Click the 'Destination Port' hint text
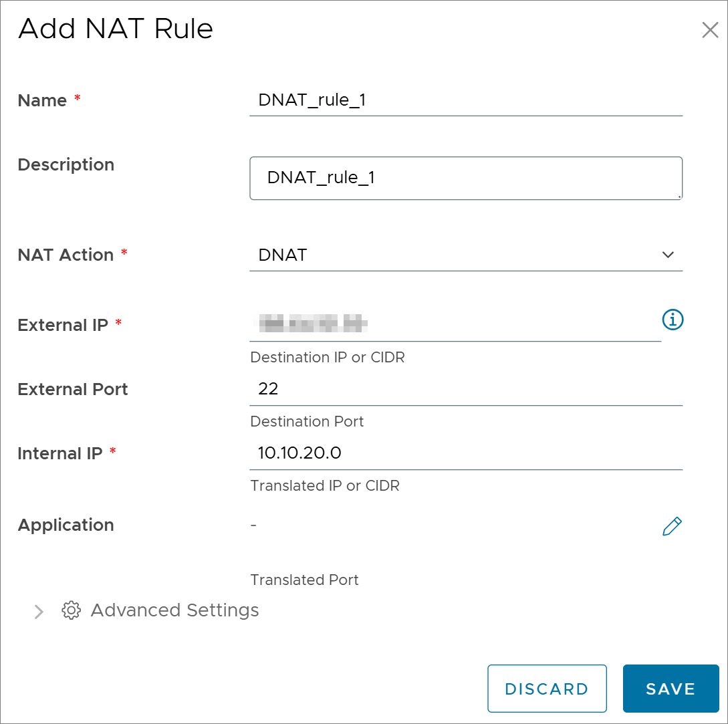Screen dimensions: 728x724 307,421
